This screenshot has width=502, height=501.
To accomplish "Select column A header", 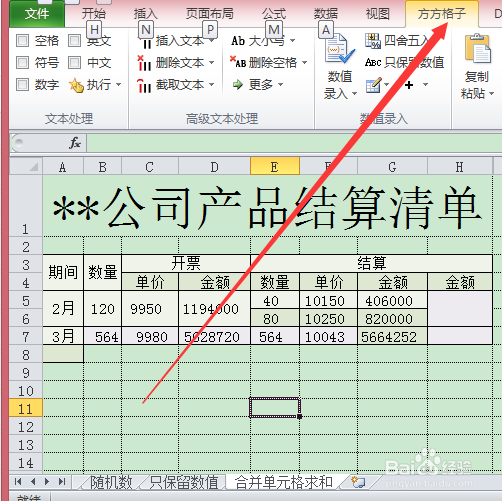I will click(x=63, y=166).
